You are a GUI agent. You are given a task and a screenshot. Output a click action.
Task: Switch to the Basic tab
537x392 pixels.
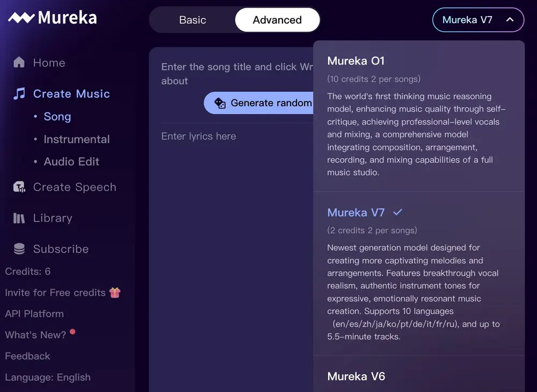pos(192,20)
